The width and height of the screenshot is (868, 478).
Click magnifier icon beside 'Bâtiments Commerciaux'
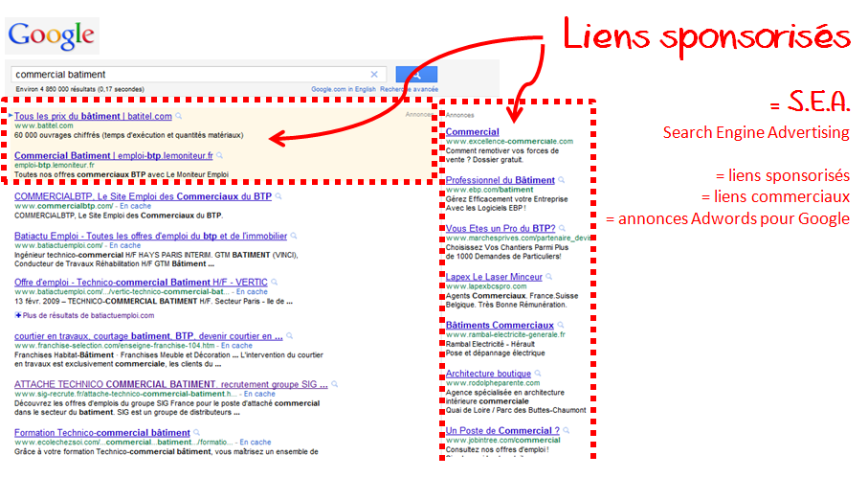(561, 326)
